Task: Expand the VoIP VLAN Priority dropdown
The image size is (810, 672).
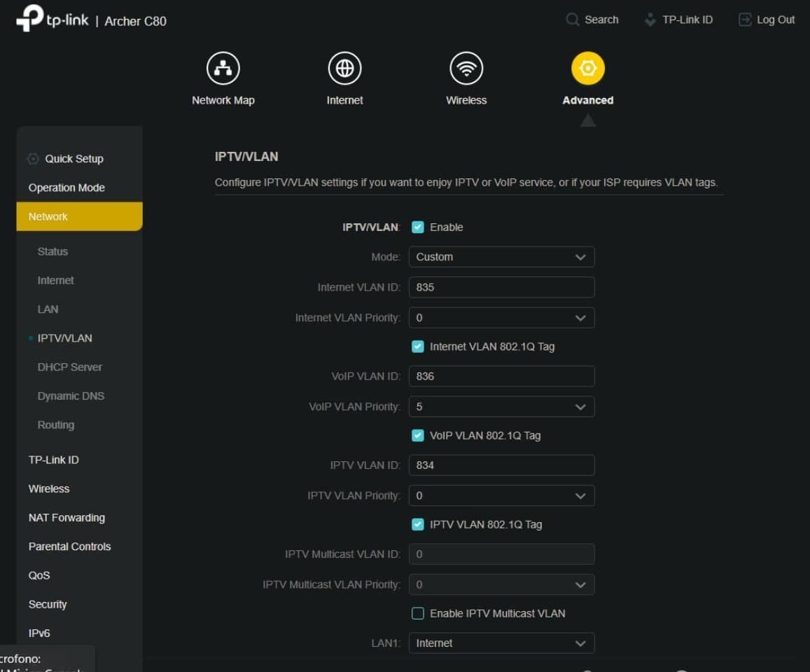Action: [x=501, y=407]
